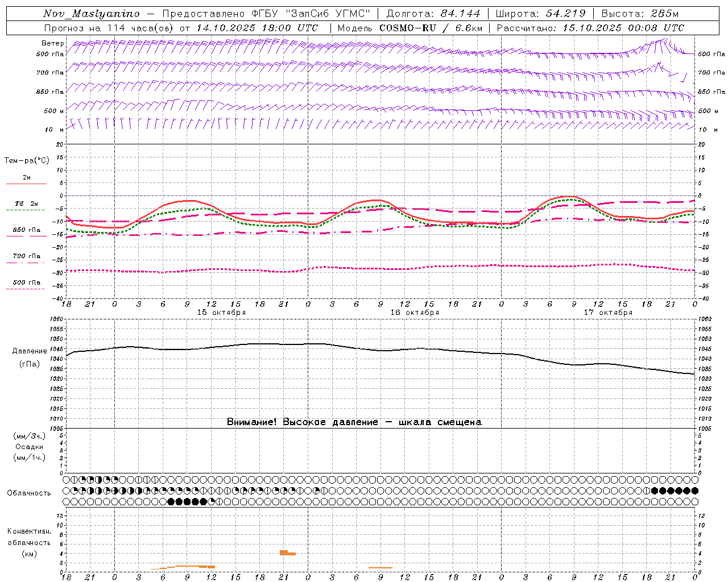Click the 'Осадки' precipitation label
This screenshot has width=728, height=582.
30,447
